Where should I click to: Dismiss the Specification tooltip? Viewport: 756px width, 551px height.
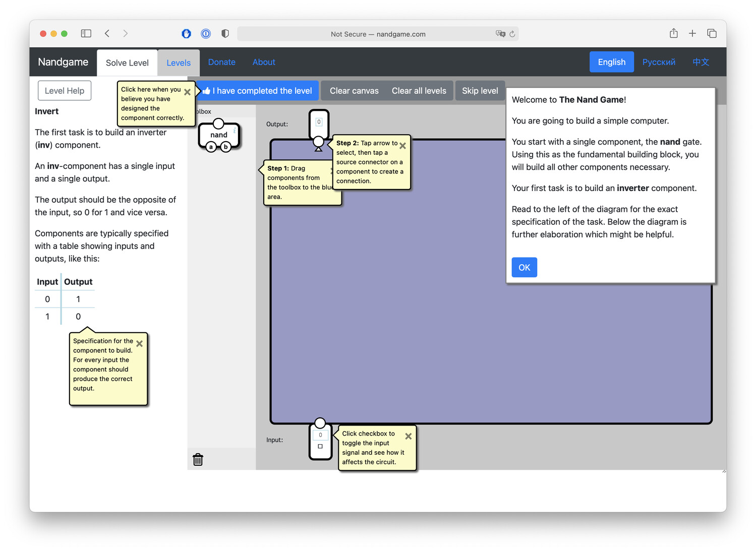click(140, 343)
